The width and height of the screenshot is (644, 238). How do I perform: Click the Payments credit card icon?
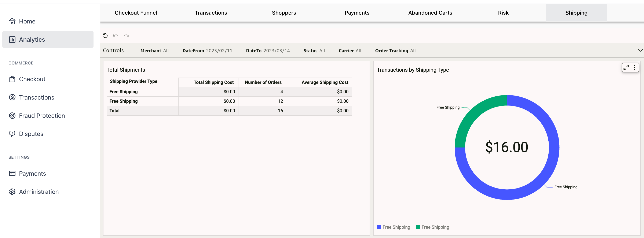tap(12, 174)
